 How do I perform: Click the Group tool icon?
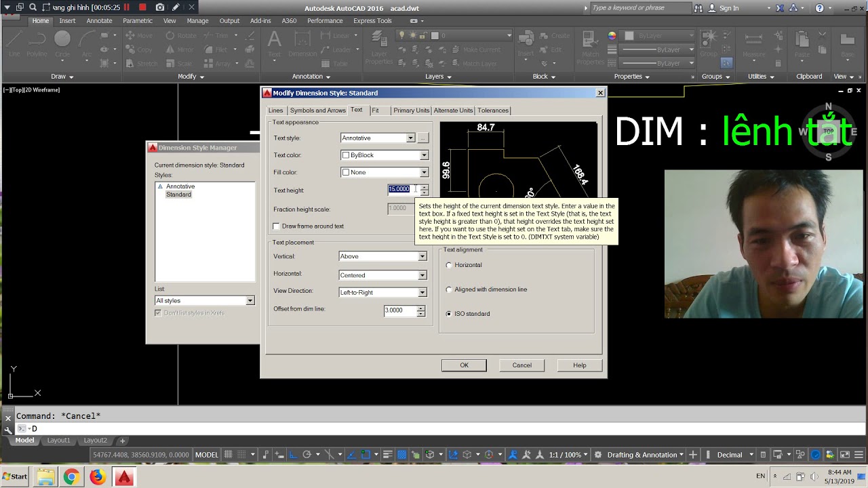click(709, 44)
